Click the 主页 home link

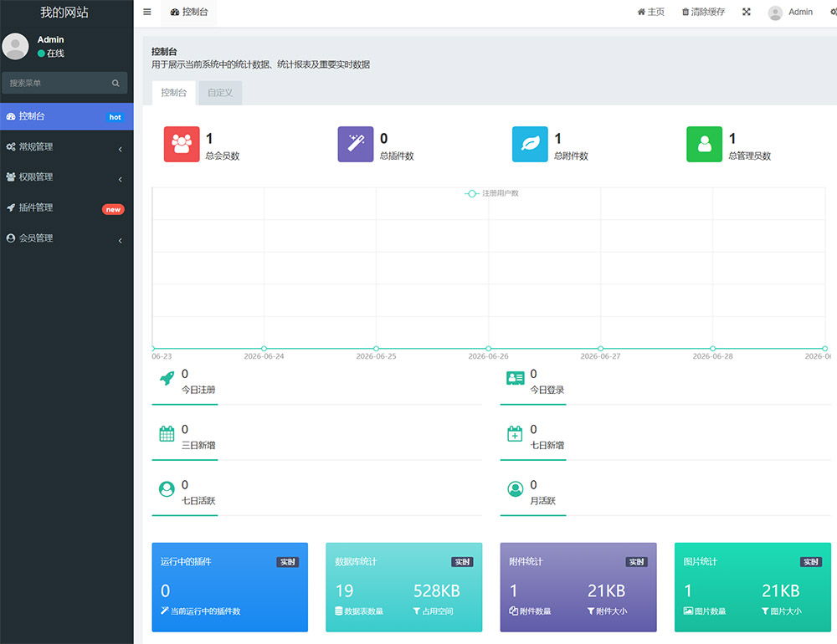click(x=650, y=12)
